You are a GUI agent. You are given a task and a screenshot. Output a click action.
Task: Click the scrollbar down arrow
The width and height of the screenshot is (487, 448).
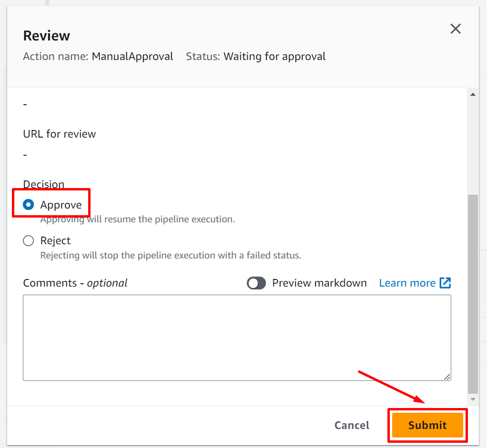tap(473, 399)
